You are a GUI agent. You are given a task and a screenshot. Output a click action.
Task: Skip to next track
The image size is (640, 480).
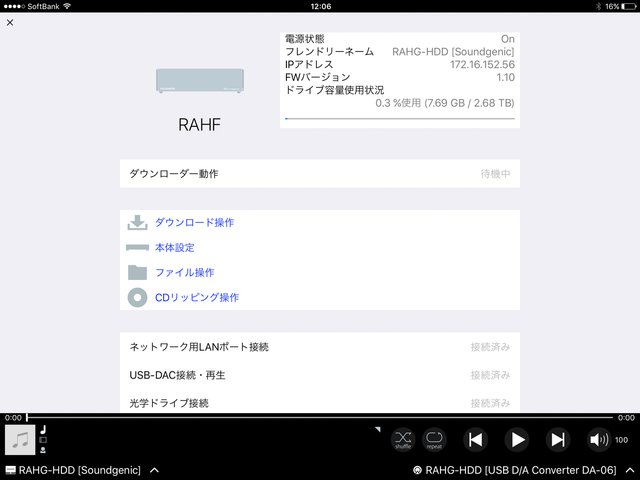(x=558, y=439)
